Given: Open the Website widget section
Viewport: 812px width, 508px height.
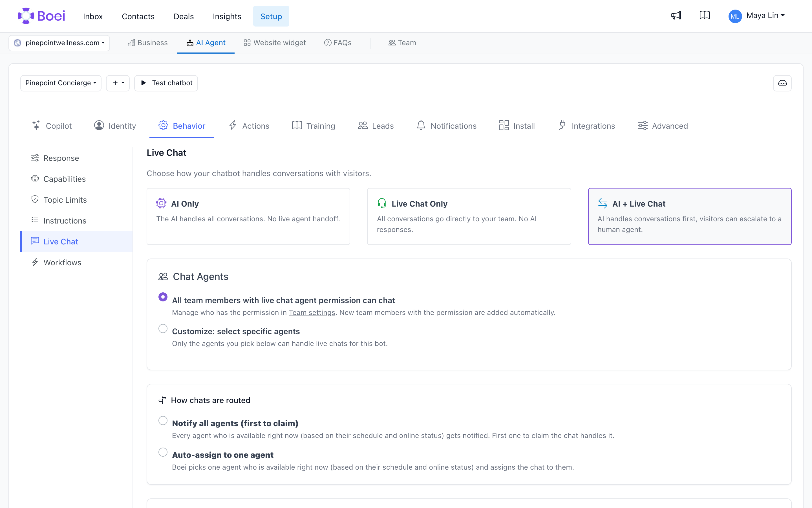Looking at the screenshot, I should (275, 43).
